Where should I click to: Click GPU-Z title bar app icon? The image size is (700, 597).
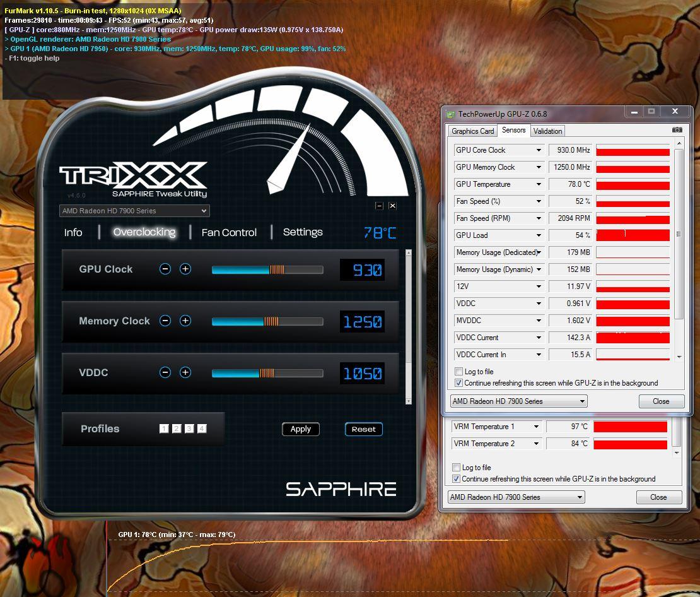[x=451, y=114]
